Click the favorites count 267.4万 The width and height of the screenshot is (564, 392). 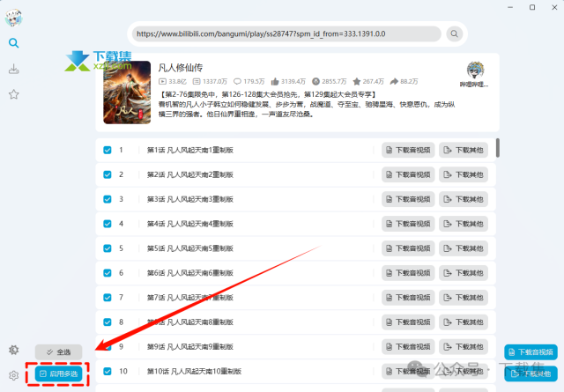(368, 82)
